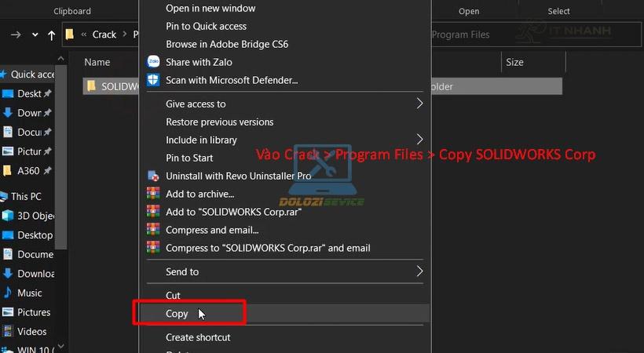Click the Music note icon in sidebar
Screen dimensions: 644x353
click(x=8, y=293)
